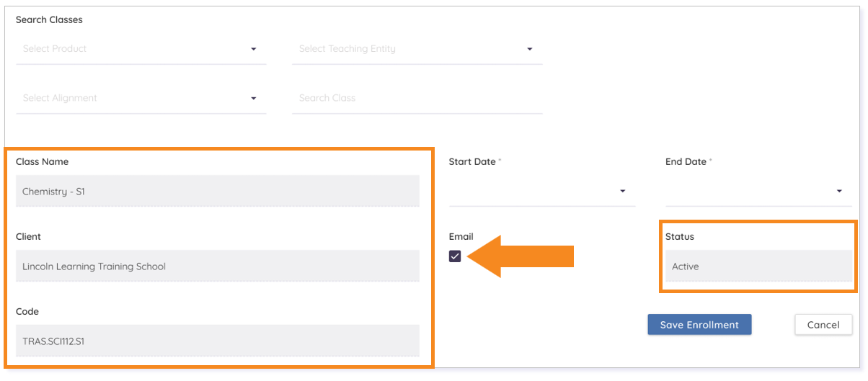868x381 pixels.
Task: Click the Class Name field showing Chemistry - S1
Action: (217, 192)
